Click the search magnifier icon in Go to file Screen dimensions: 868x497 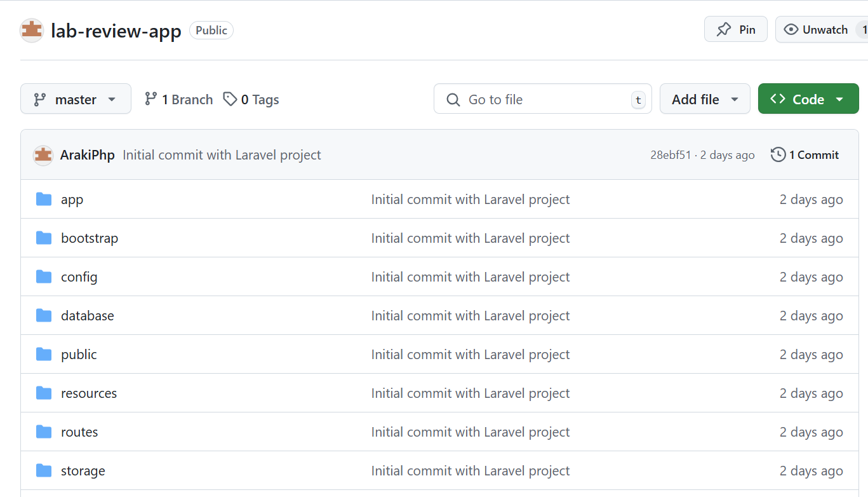coord(453,100)
